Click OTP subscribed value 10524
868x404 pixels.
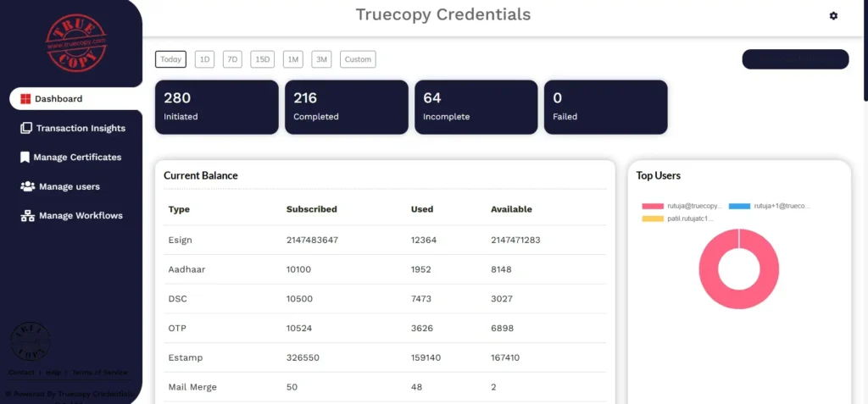pyautogui.click(x=299, y=328)
